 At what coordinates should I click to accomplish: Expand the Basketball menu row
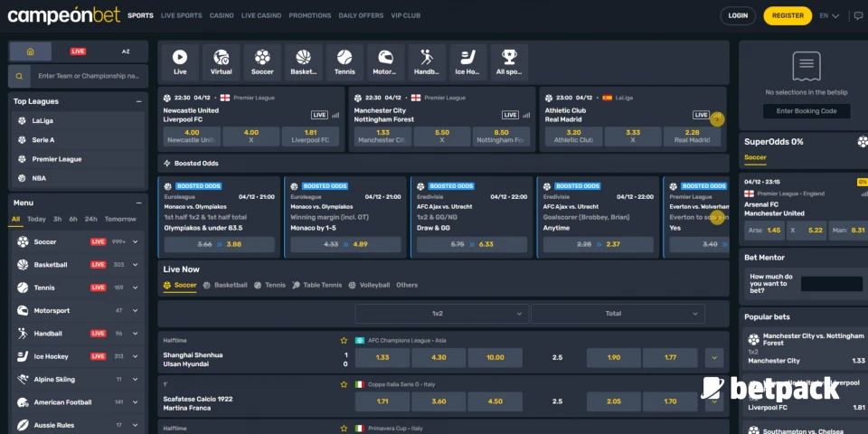pos(135,265)
